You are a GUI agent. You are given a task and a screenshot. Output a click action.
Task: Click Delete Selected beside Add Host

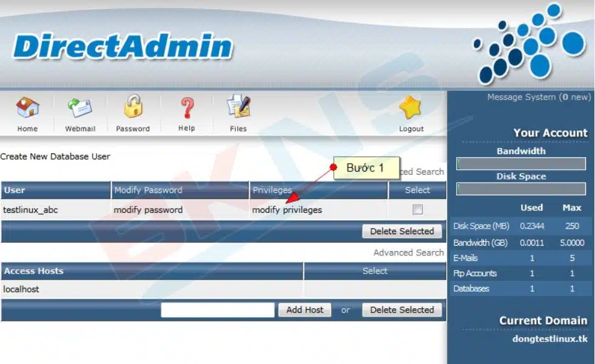tap(402, 310)
